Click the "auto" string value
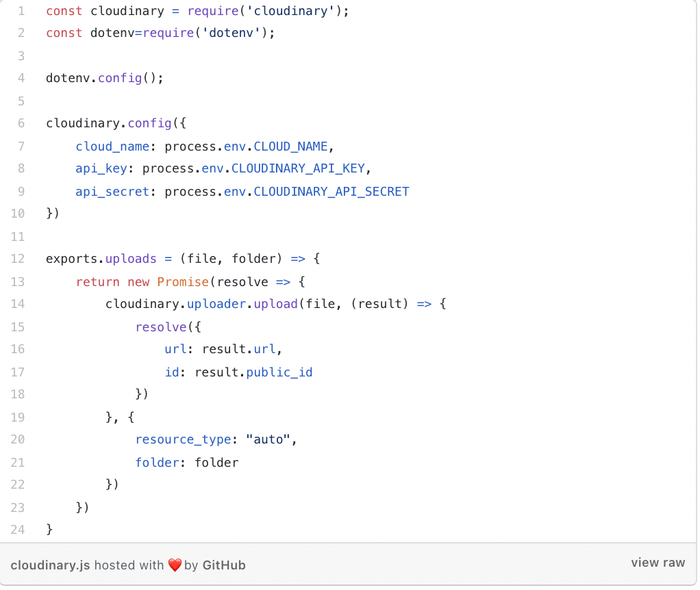This screenshot has width=700, height=590. pos(268,439)
